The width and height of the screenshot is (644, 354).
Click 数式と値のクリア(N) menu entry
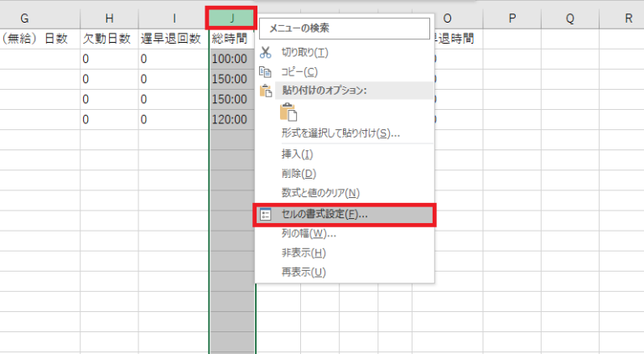319,193
